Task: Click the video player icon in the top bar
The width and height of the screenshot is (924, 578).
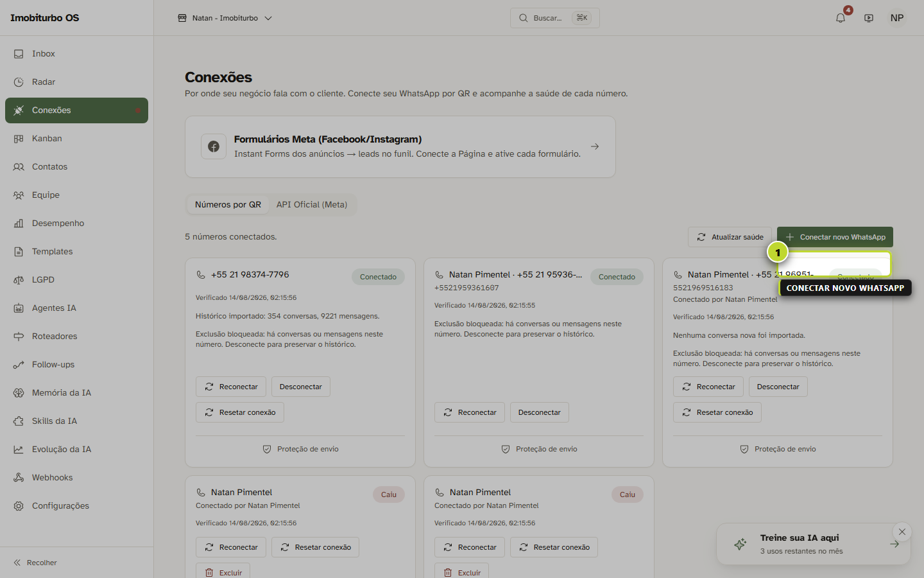Action: tap(869, 18)
